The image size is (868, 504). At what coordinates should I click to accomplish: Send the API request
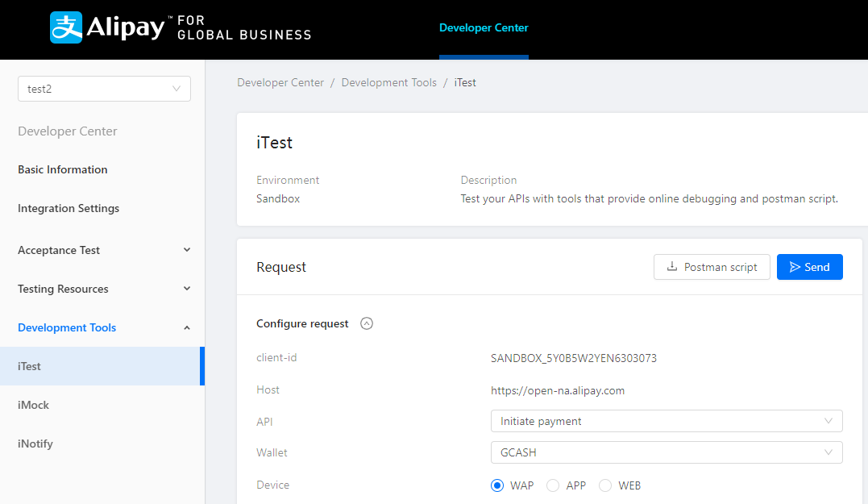click(x=809, y=267)
